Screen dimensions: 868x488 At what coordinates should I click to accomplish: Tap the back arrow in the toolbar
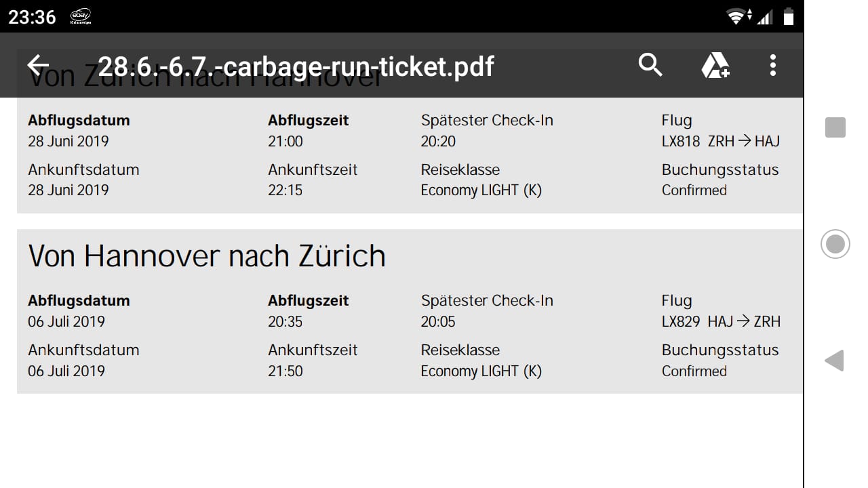39,65
